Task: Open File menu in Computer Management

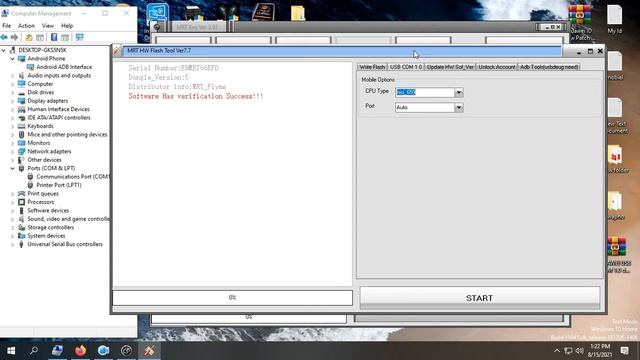Action: coord(7,26)
